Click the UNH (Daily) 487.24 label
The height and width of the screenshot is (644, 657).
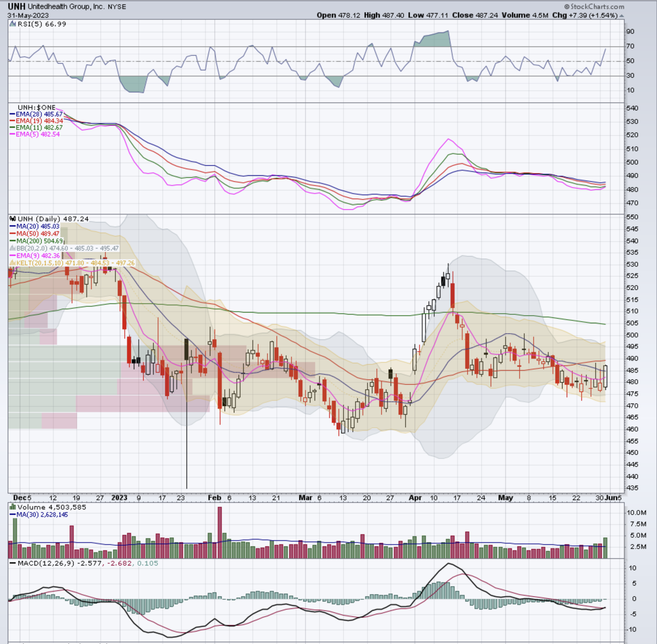(53, 219)
